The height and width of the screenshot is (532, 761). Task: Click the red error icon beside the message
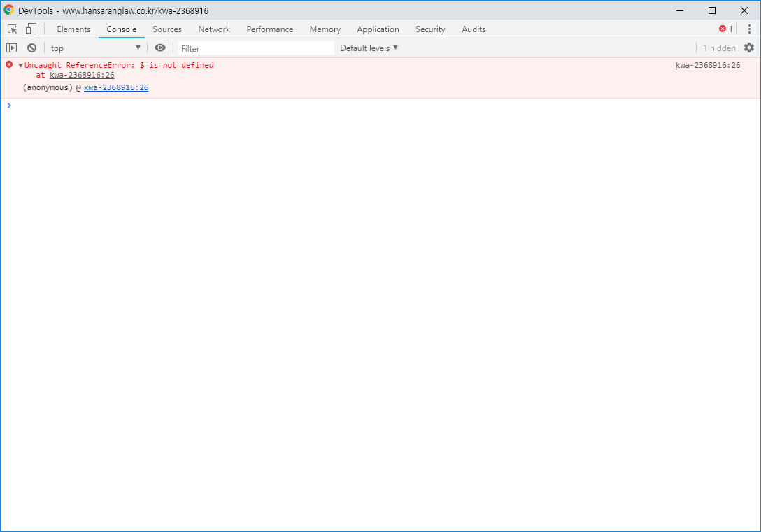coord(9,64)
